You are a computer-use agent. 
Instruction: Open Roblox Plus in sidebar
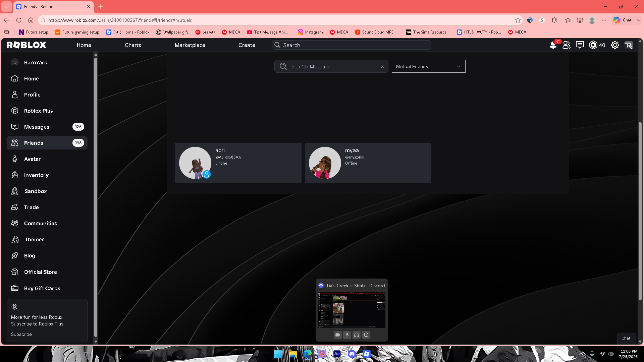pyautogui.click(x=47, y=111)
